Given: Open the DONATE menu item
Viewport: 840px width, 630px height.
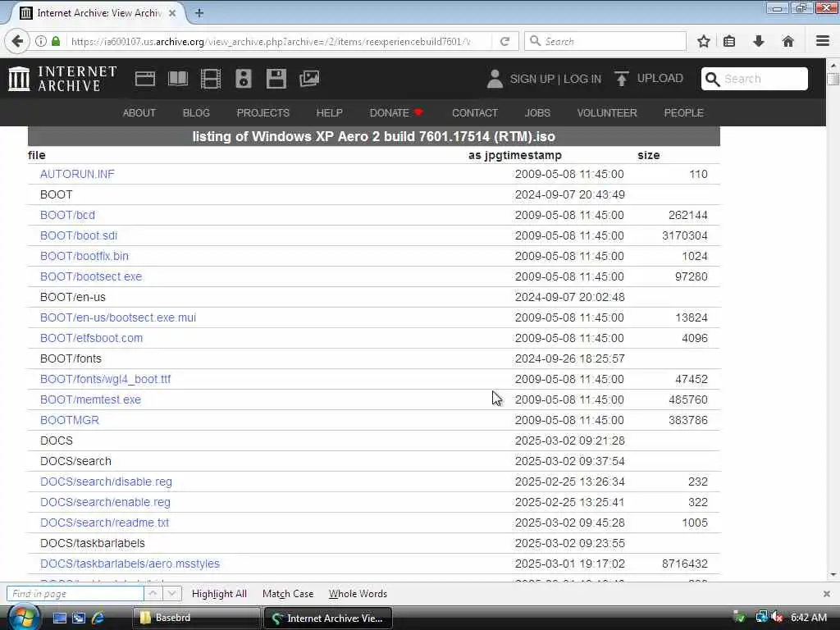Looking at the screenshot, I should coord(396,113).
